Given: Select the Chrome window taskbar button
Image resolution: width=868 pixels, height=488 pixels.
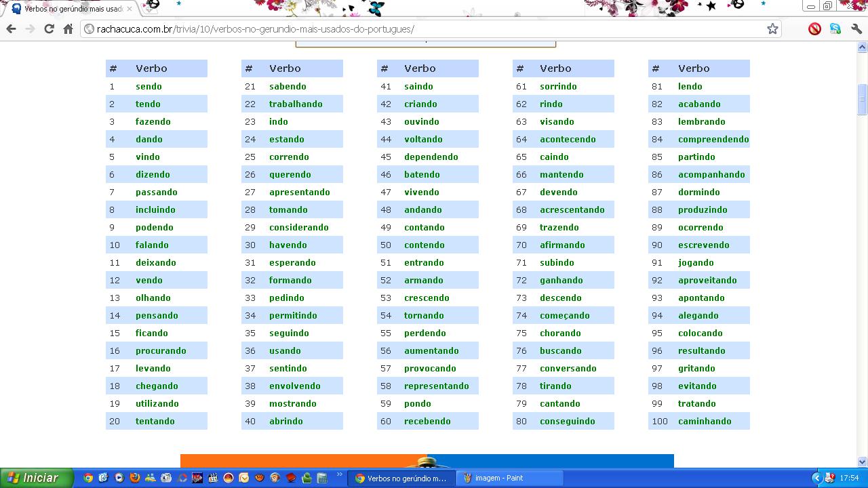Looking at the screenshot, I should pos(401,478).
